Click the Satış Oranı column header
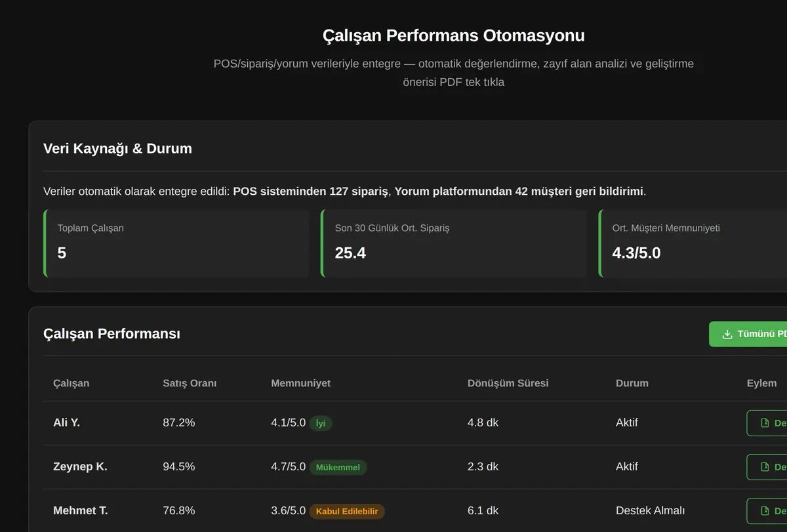 pos(190,383)
